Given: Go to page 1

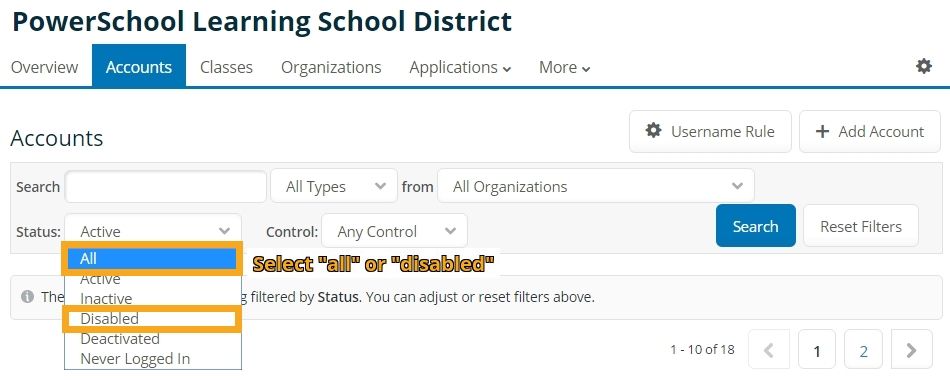Looking at the screenshot, I should click(817, 350).
